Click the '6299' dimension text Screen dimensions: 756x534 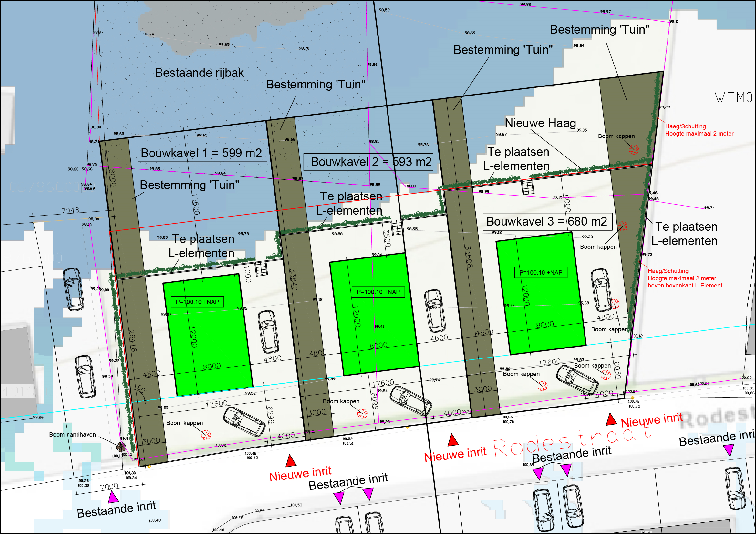pos(270,415)
